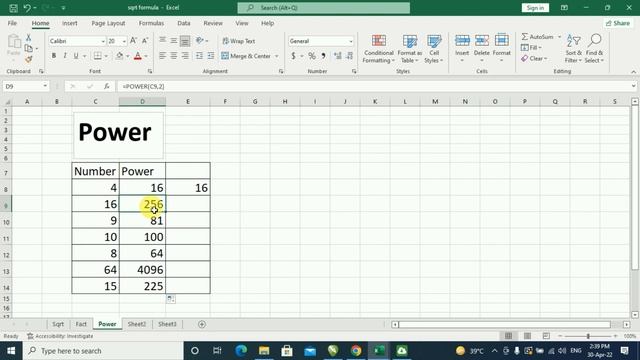Click the Sign in button

[535, 8]
